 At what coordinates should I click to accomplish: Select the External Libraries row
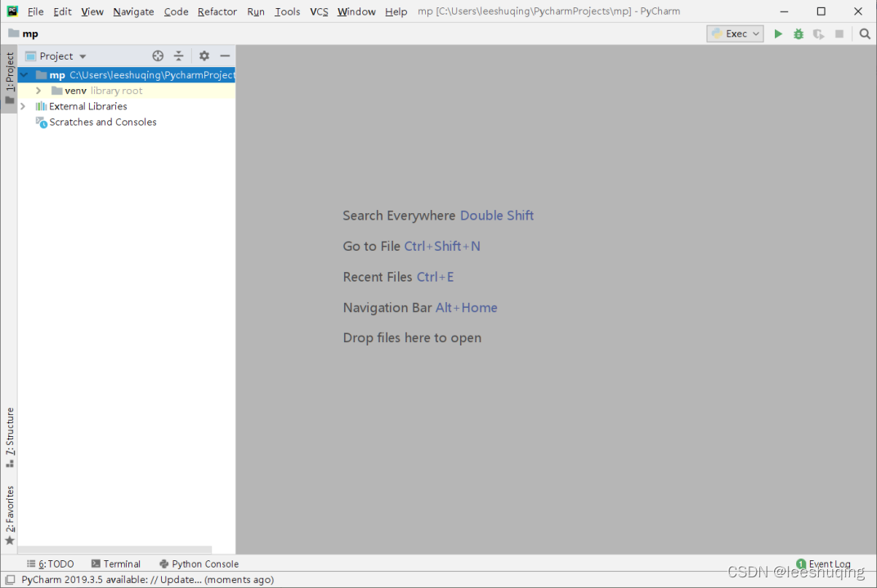[x=127, y=106]
